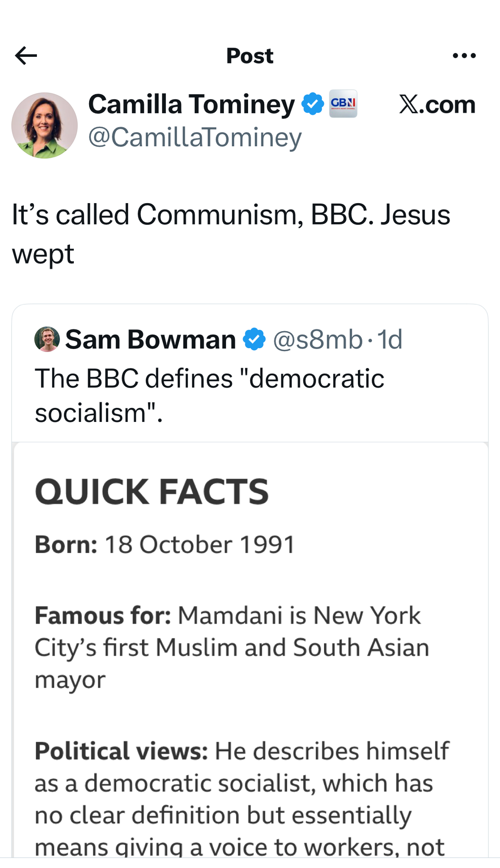This screenshot has height=868, width=500.
Task: Tap Sam Bowman's small avatar
Action: [x=47, y=339]
